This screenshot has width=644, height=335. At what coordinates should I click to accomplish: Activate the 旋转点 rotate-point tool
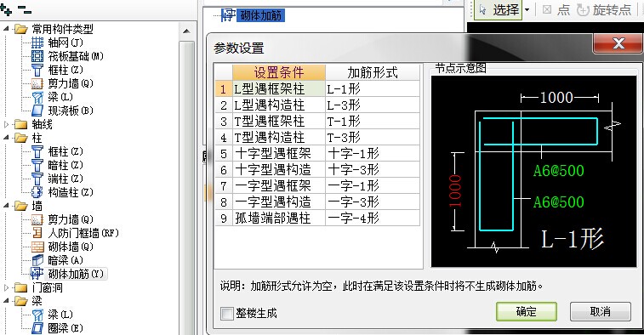604,9
